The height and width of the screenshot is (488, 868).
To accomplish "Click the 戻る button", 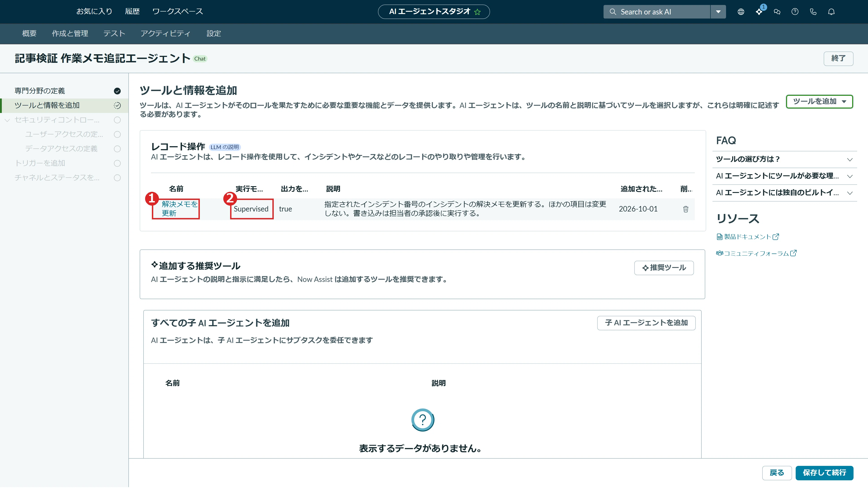I will coord(777,472).
